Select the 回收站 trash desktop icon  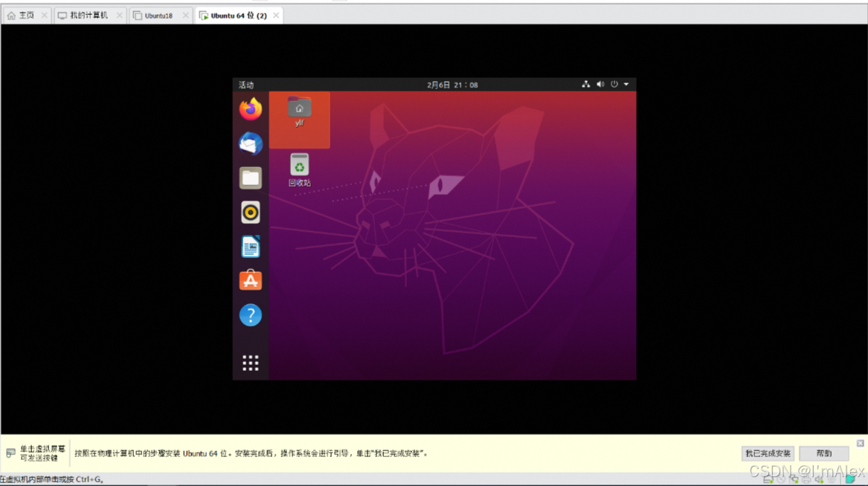[300, 169]
